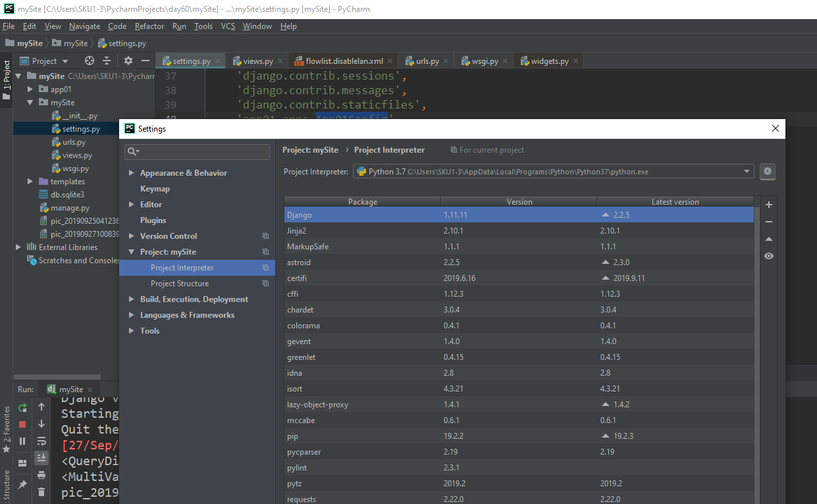Install package with plus icon
This screenshot has height=504, width=817.
click(x=769, y=205)
